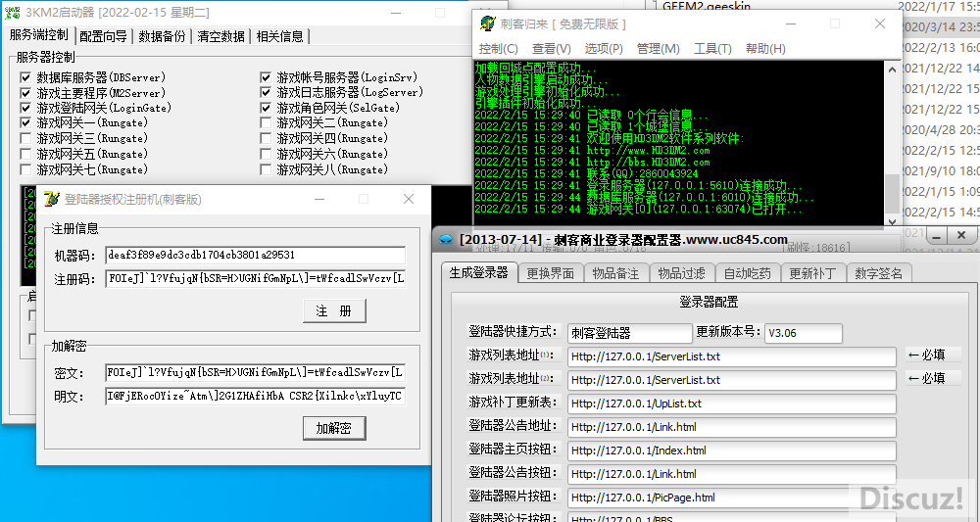Click 游戏补丁更新表 UpList.txt field
This screenshot has width=980, height=522.
[732, 404]
